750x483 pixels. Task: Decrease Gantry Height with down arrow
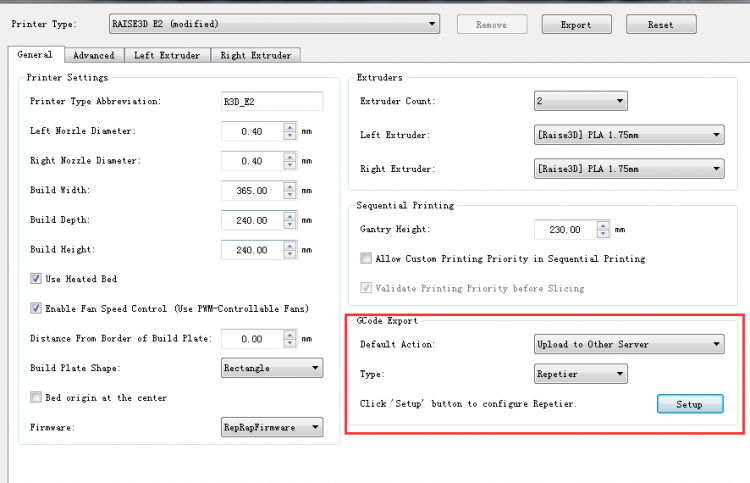(x=603, y=234)
